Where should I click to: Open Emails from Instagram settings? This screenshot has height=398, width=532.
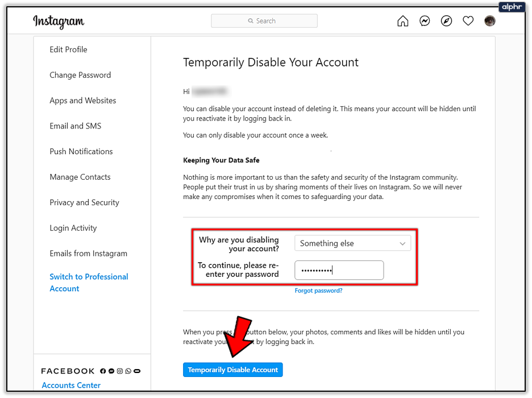tap(88, 254)
